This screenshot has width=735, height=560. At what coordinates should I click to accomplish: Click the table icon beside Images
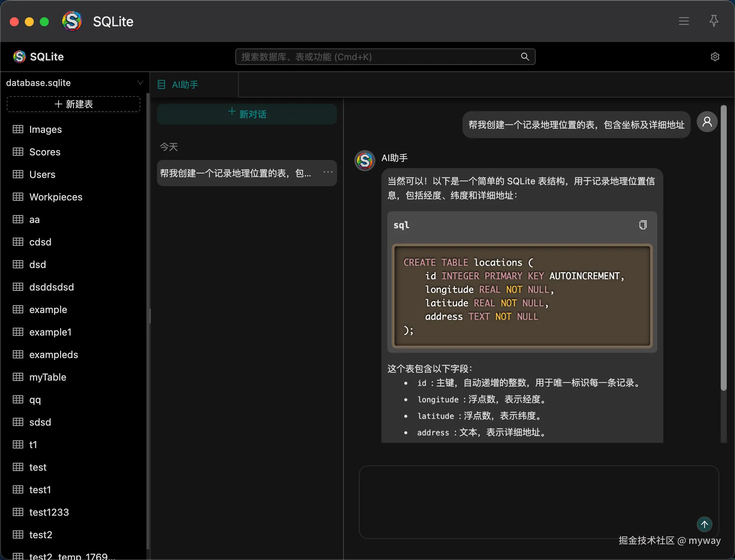[x=18, y=129]
